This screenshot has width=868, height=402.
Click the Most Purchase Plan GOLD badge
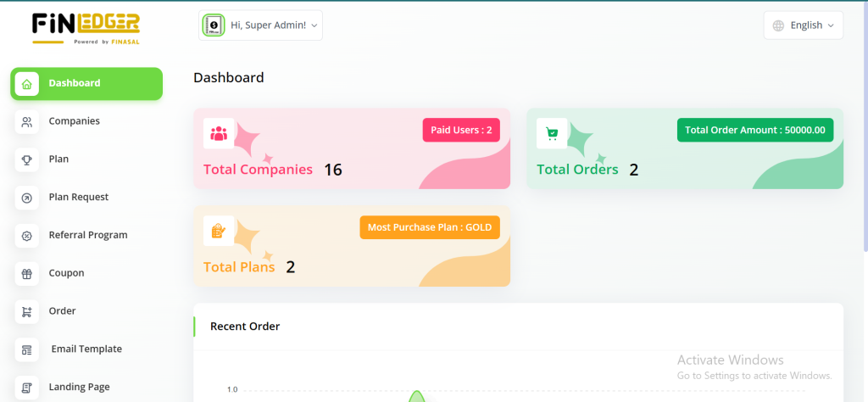click(430, 227)
